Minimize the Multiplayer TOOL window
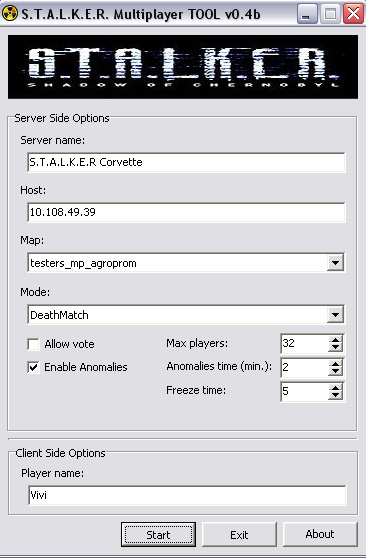The width and height of the screenshot is (366, 558). [307, 14]
